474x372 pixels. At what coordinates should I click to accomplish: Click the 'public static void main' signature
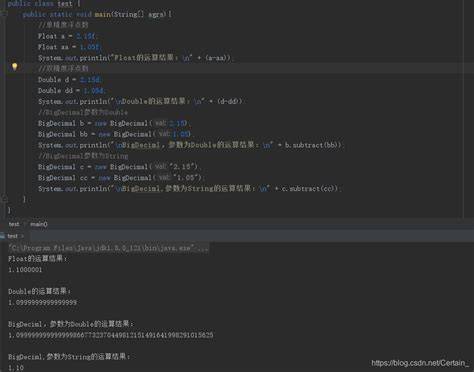pos(97,14)
